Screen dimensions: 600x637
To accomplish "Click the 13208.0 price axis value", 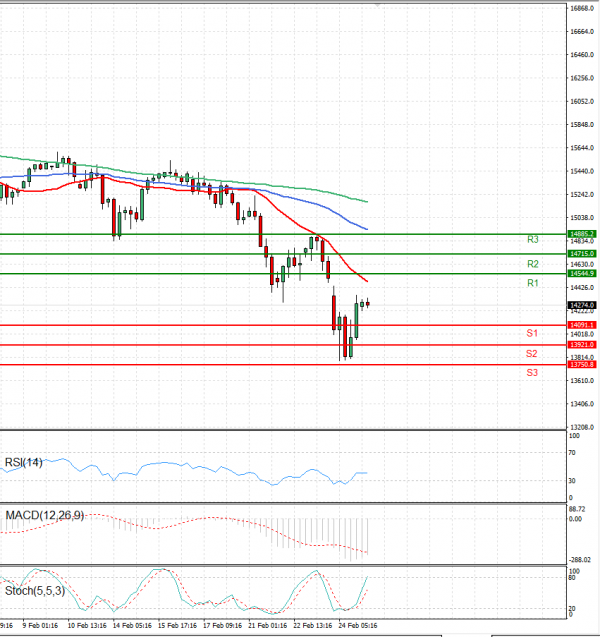I will [582, 427].
